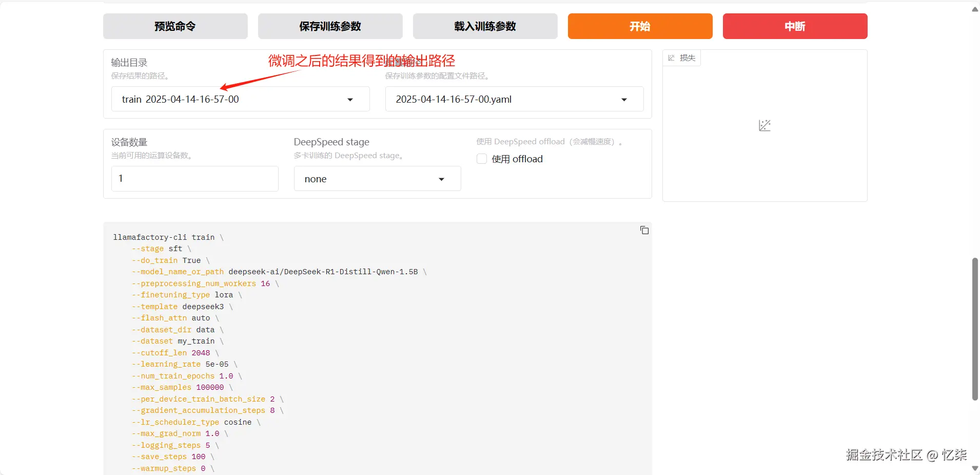Focus the 设备数量 input field
This screenshot has height=475, width=980.
tap(195, 179)
